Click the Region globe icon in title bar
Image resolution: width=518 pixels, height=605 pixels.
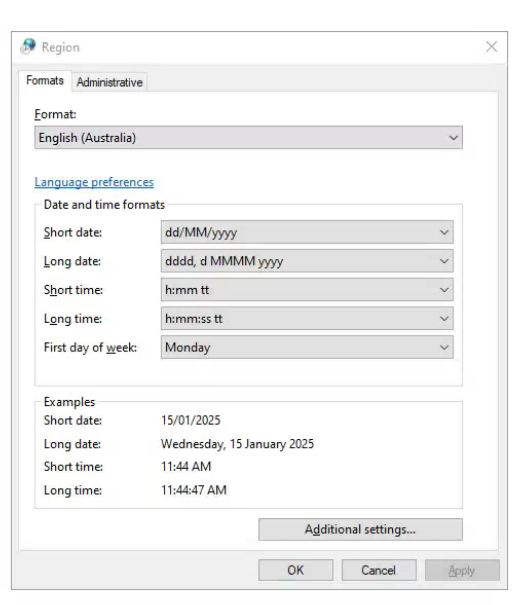pyautogui.click(x=28, y=47)
